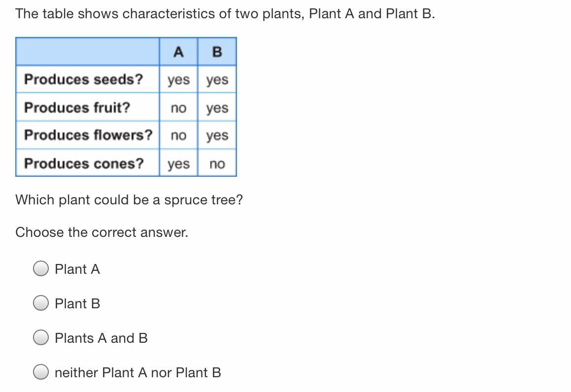Click the Which plant could be a spruce tree question
This screenshot has width=571, height=392.
point(129,200)
